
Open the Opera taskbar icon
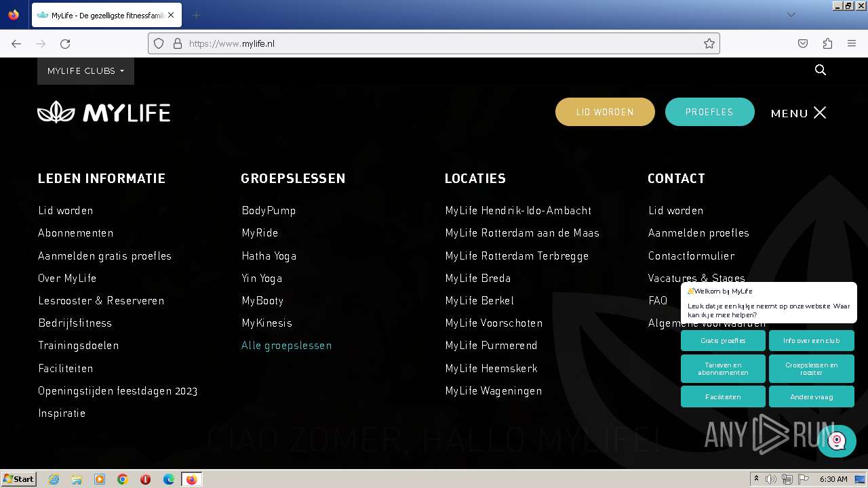145,479
